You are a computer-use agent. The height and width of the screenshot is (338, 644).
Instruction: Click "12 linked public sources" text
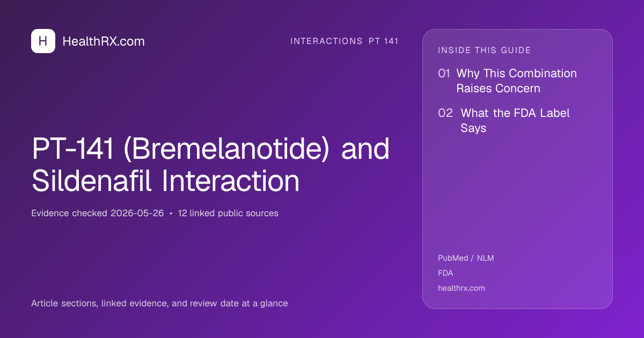[228, 213]
